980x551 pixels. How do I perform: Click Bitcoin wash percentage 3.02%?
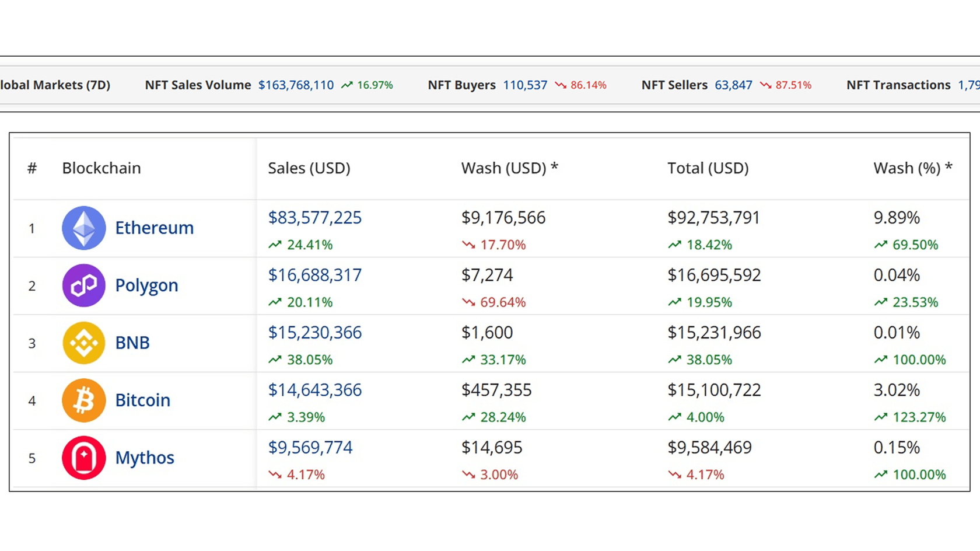tap(897, 390)
